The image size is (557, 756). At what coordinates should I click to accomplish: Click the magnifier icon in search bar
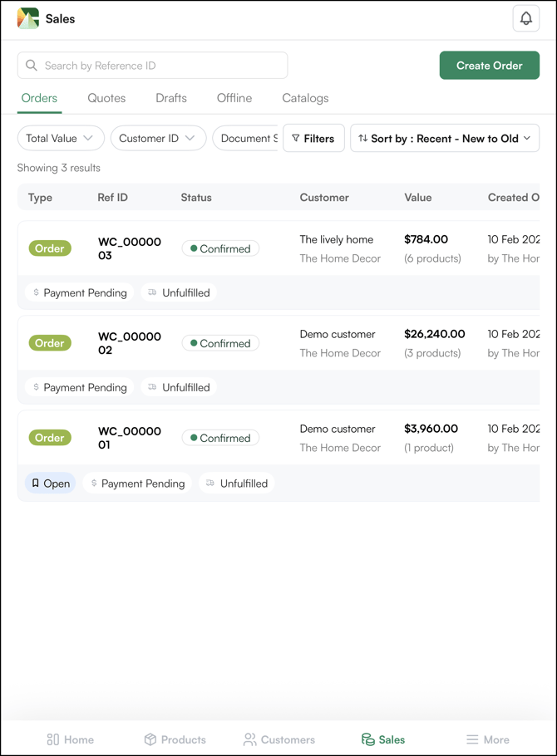click(32, 66)
